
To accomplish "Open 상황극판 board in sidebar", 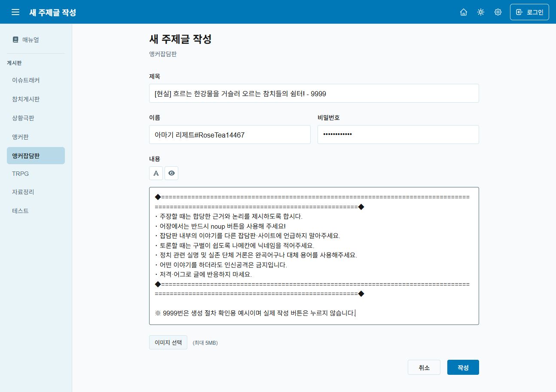I will click(x=36, y=118).
